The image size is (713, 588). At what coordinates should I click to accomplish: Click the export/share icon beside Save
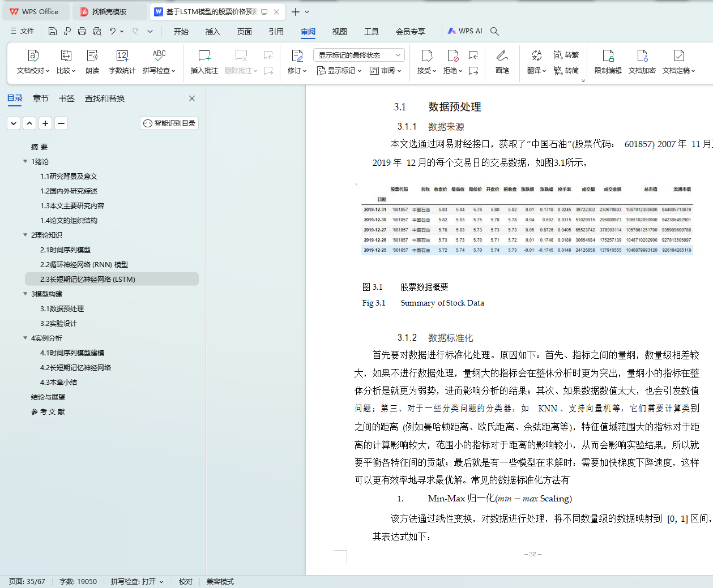click(x=67, y=31)
